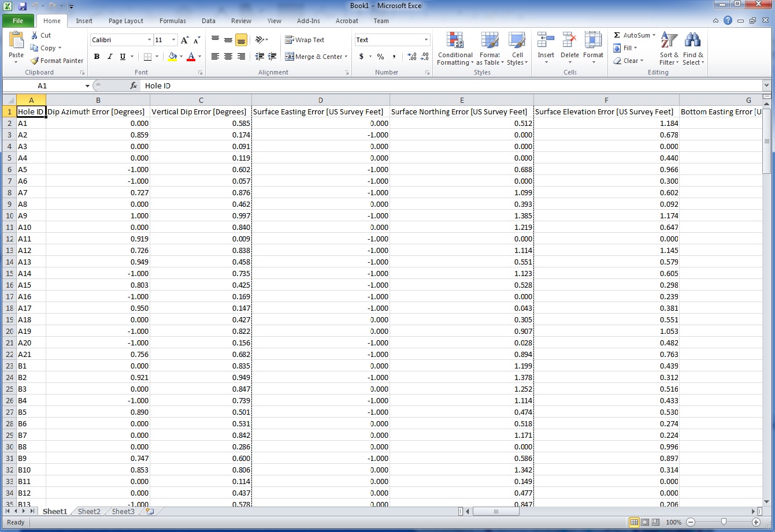The height and width of the screenshot is (532, 775).
Task: Click the Save icon in Quick Access
Action: (x=23, y=6)
